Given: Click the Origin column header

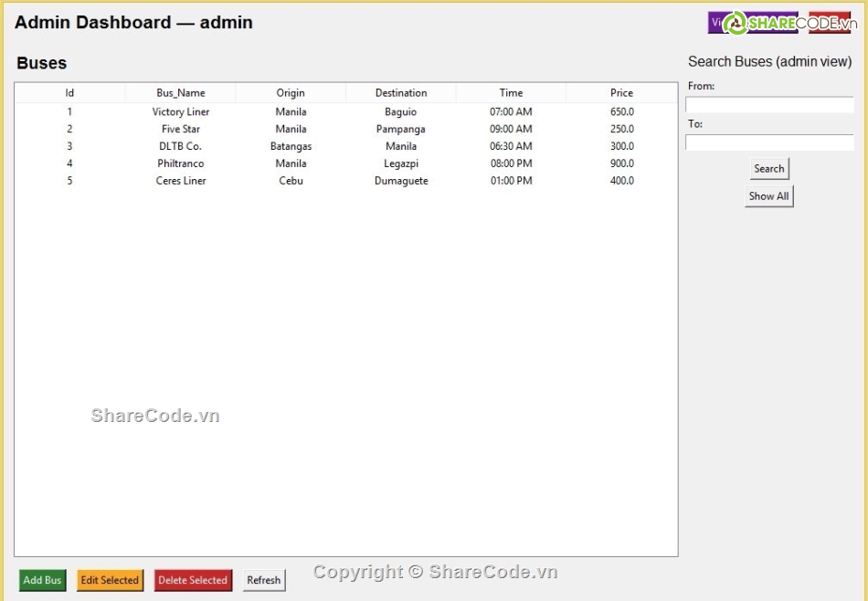Looking at the screenshot, I should point(291,93).
